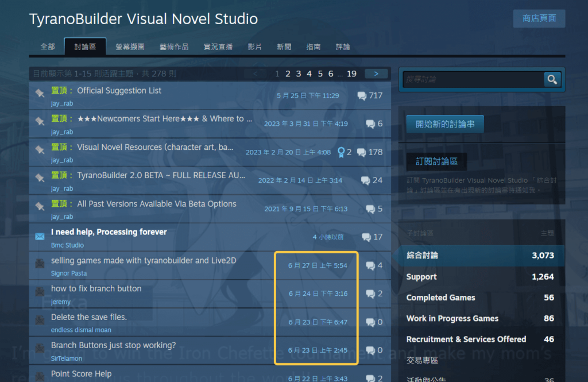Click the search magnifier icon
Viewport: 588px width, 382px height.
pyautogui.click(x=552, y=79)
